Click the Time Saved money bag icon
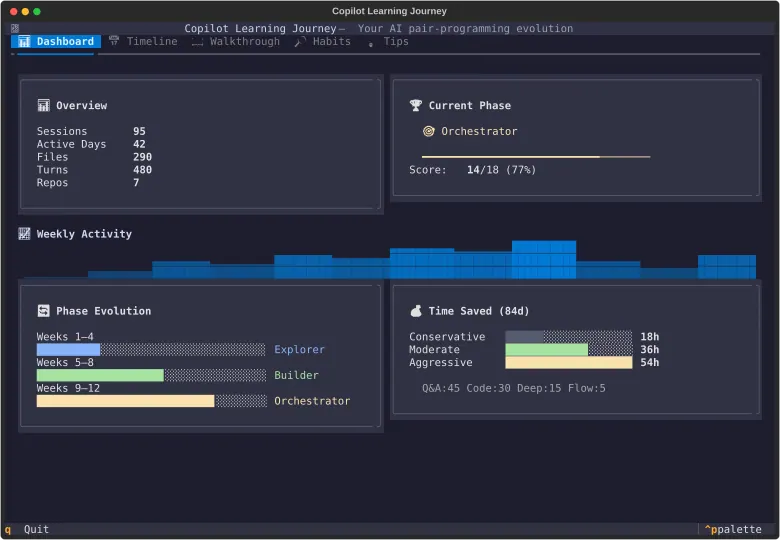Image resolution: width=780 pixels, height=540 pixels. point(416,311)
